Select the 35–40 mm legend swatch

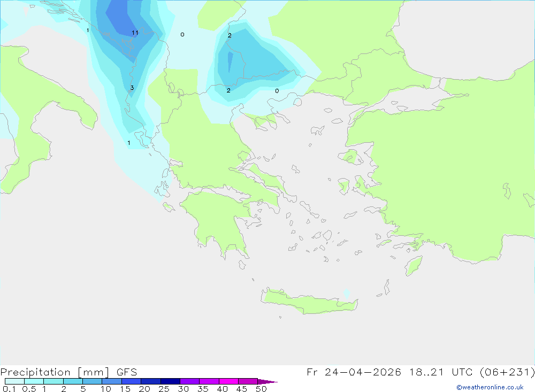(x=209, y=381)
